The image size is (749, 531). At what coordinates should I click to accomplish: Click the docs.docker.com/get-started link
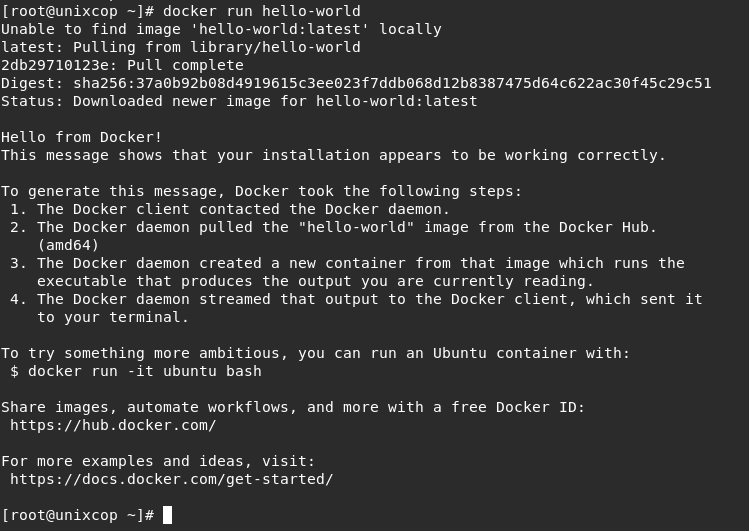pyautogui.click(x=171, y=479)
